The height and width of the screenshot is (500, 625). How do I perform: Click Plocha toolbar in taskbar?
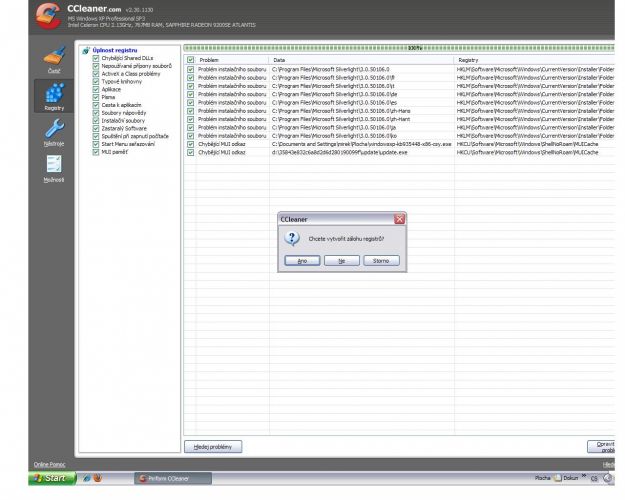[x=542, y=478]
